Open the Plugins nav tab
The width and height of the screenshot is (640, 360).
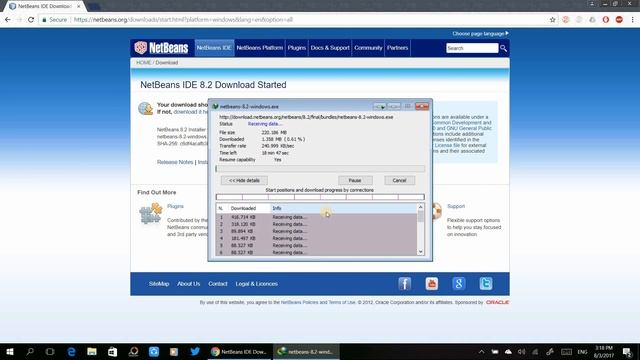[x=297, y=48]
